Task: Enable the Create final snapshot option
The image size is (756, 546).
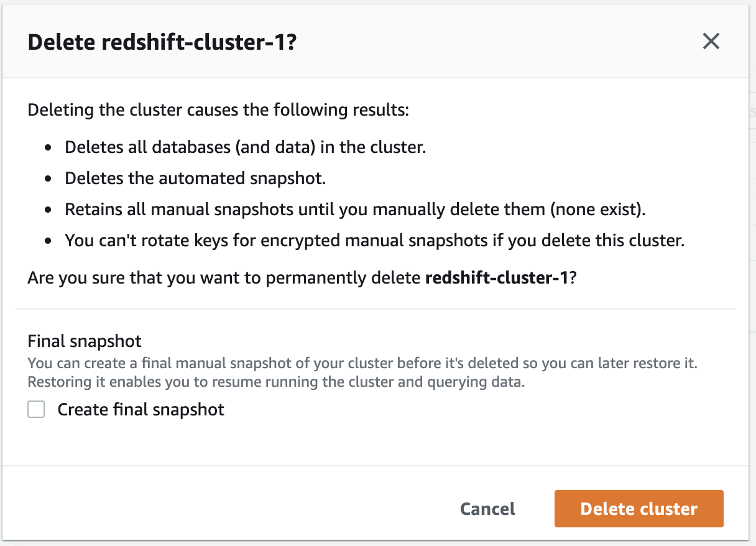Action: point(36,409)
